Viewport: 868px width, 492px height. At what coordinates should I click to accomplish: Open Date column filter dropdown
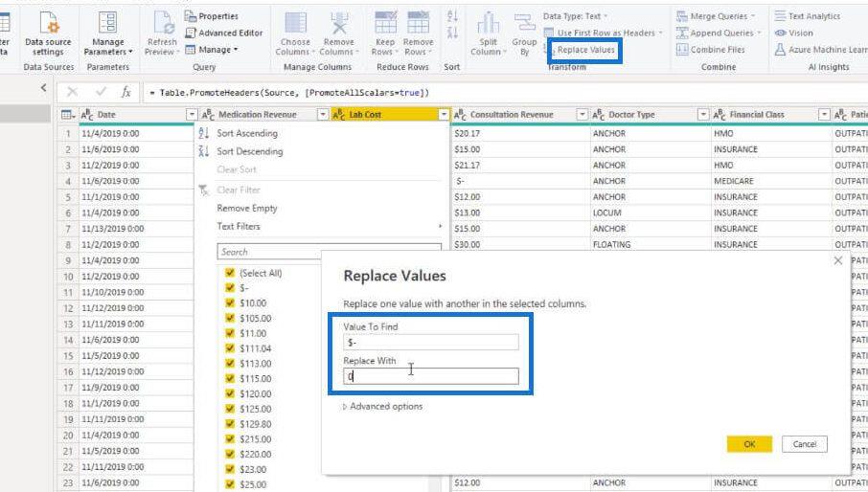point(191,115)
